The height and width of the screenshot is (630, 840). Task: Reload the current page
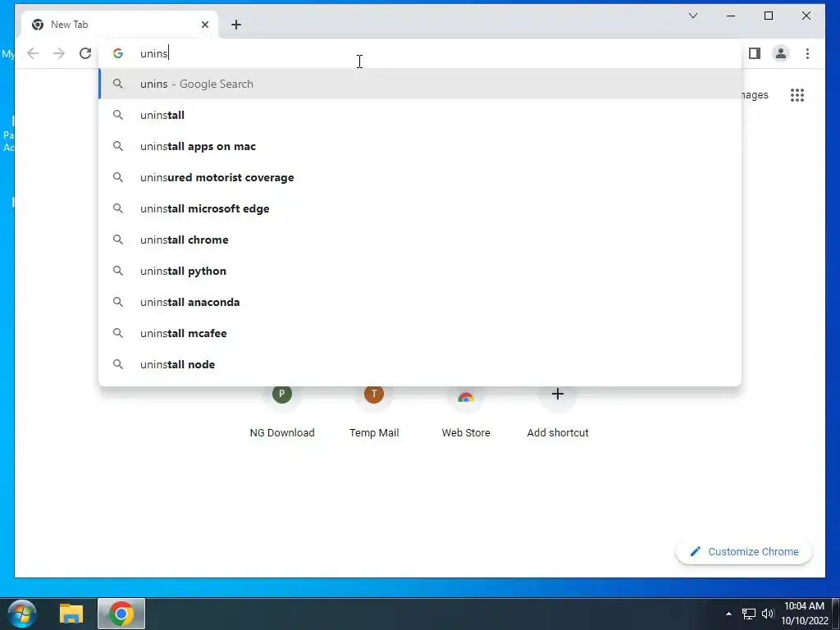point(85,53)
